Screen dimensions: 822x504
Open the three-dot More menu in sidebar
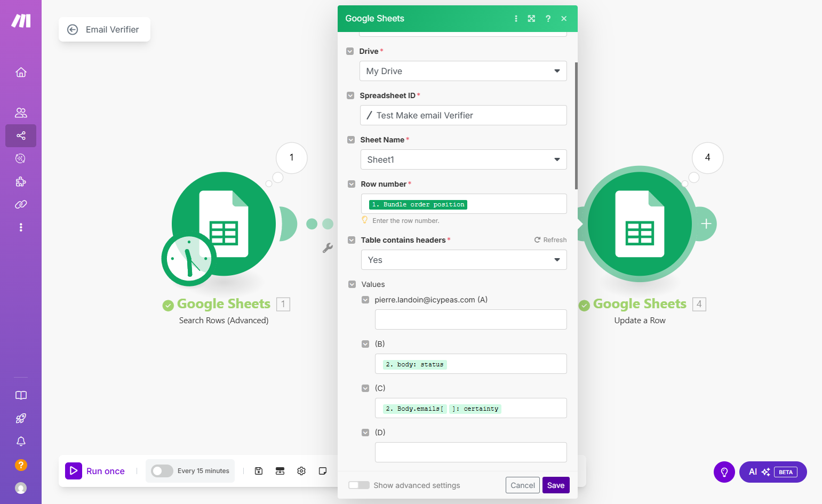tap(21, 227)
